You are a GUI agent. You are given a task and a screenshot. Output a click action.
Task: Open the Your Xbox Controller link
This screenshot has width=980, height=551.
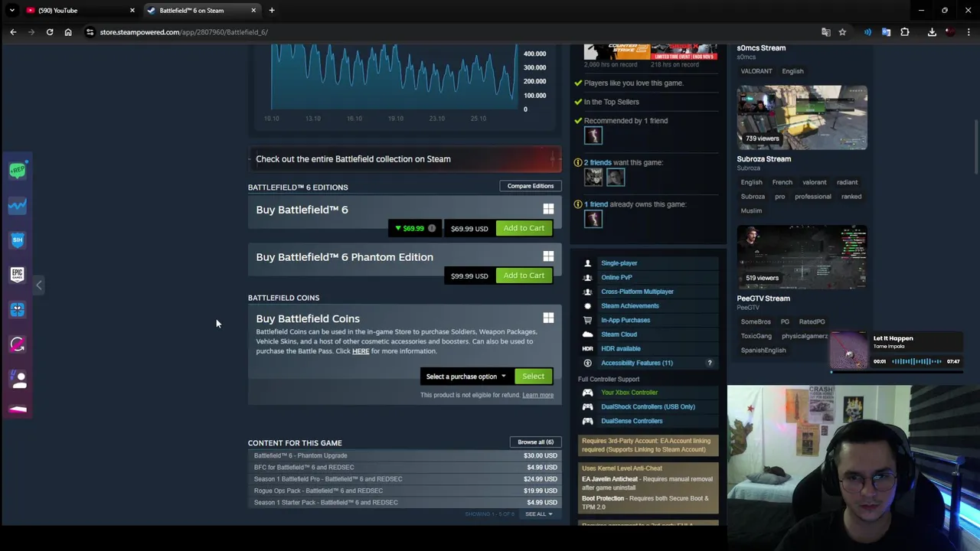pyautogui.click(x=629, y=393)
